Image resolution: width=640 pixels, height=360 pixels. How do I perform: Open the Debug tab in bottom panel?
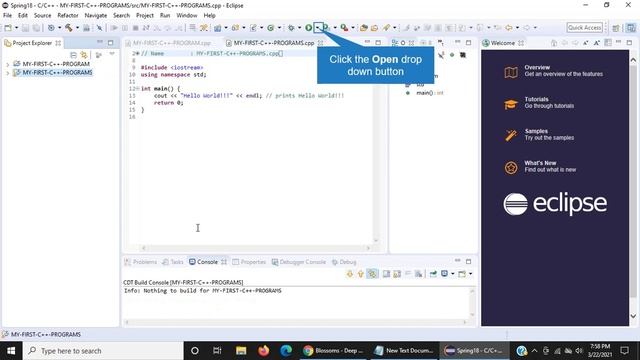(x=344, y=262)
